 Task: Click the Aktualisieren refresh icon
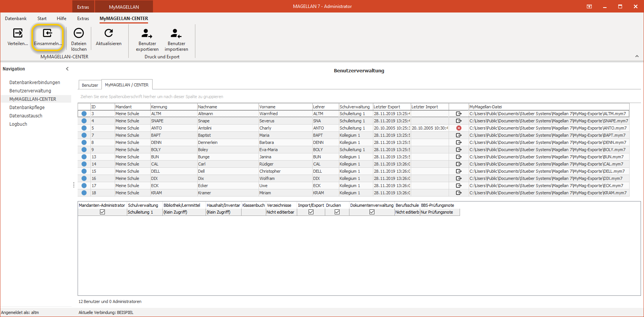[109, 33]
